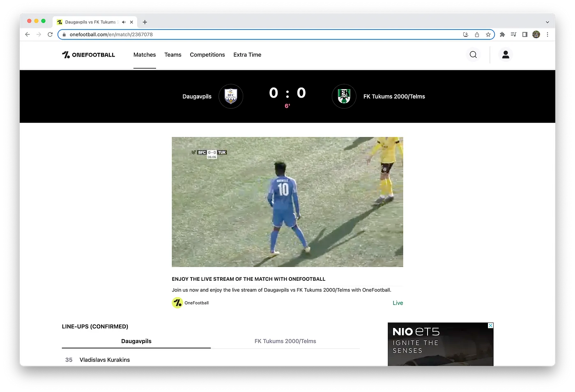
Task: Open the browser extensions puzzle icon
Action: click(502, 34)
